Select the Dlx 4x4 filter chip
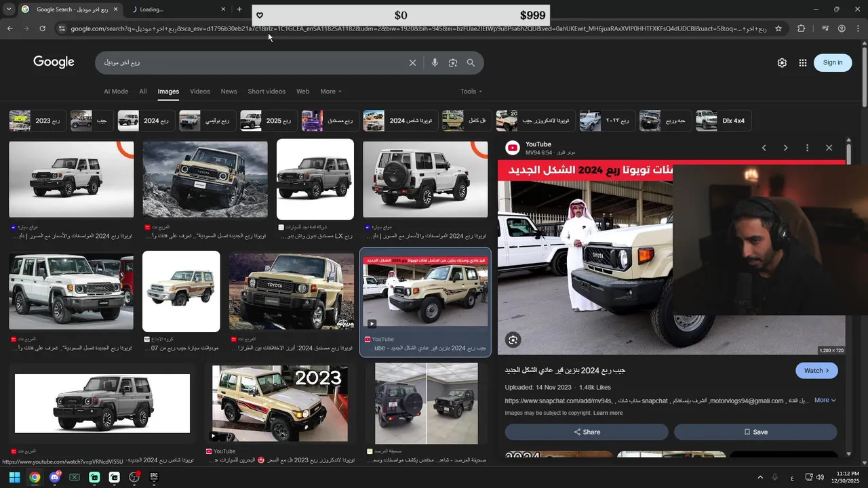868x488 pixels. (x=723, y=121)
